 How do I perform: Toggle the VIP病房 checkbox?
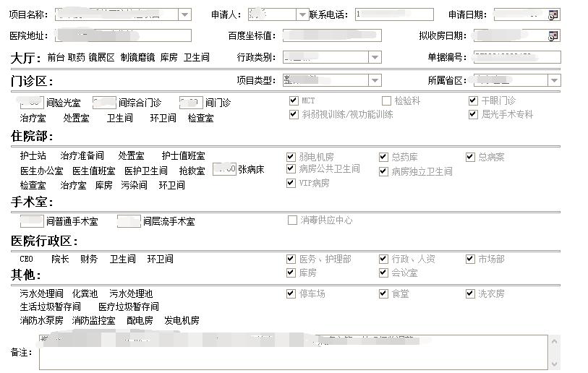click(291, 183)
